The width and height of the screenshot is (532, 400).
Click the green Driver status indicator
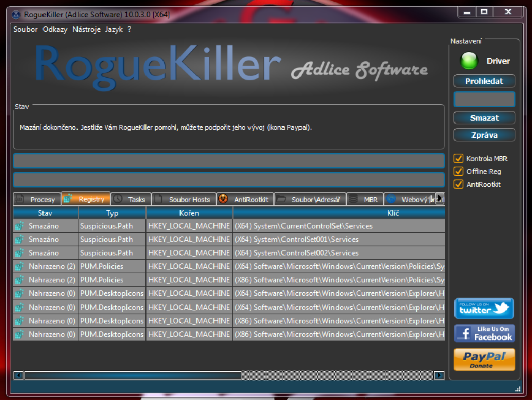tap(468, 61)
